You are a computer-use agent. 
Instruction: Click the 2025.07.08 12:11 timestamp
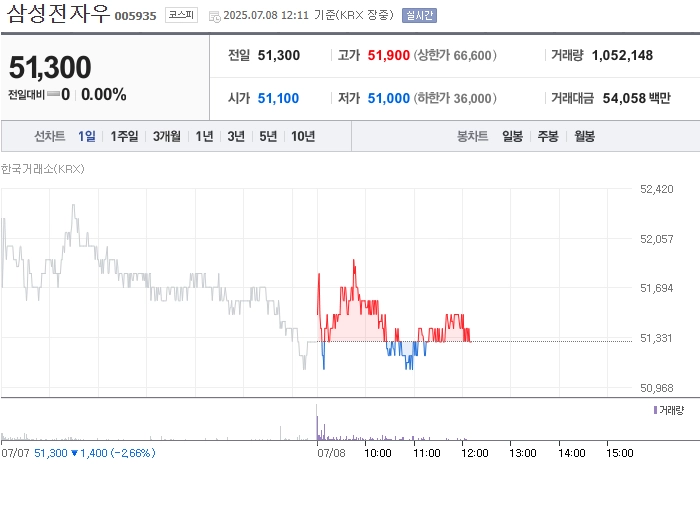point(266,15)
